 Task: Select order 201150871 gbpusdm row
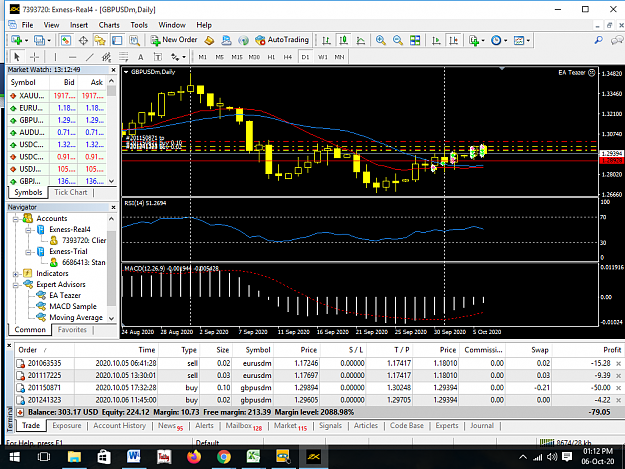click(318, 388)
